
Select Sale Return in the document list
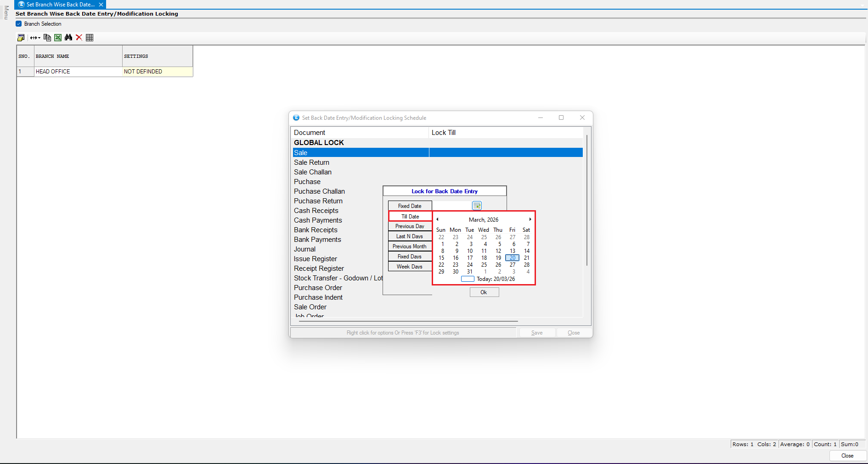[x=311, y=162]
